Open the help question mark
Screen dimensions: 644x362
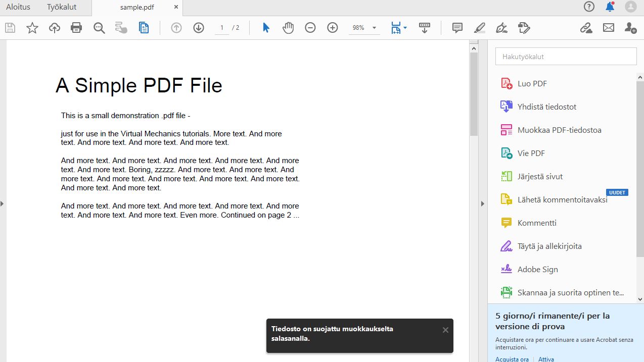(589, 7)
